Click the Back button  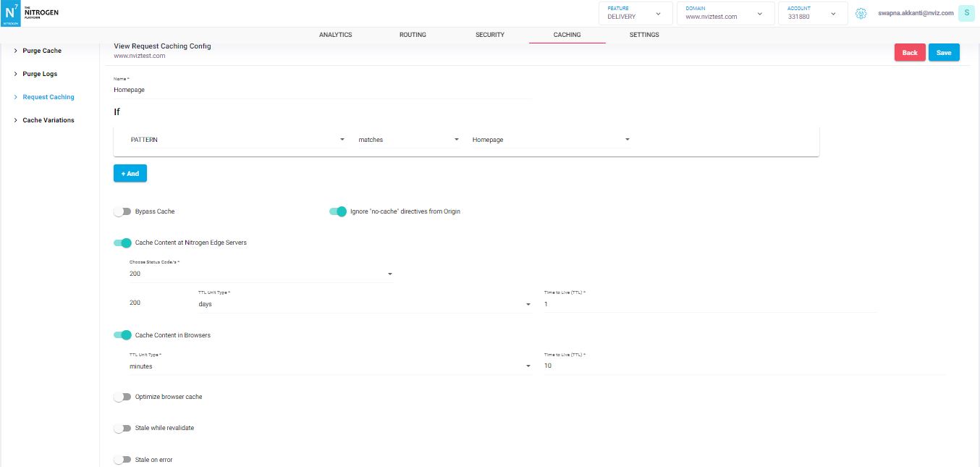pos(910,52)
